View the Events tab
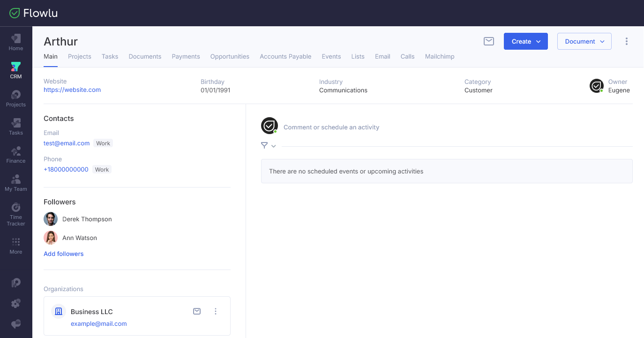Screen dimensions: 644x338 point(331,57)
